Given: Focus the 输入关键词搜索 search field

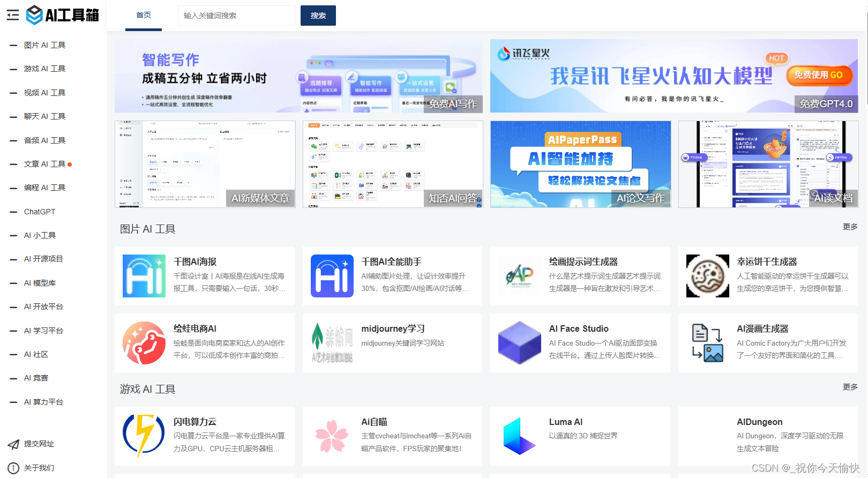Looking at the screenshot, I should coord(236,16).
